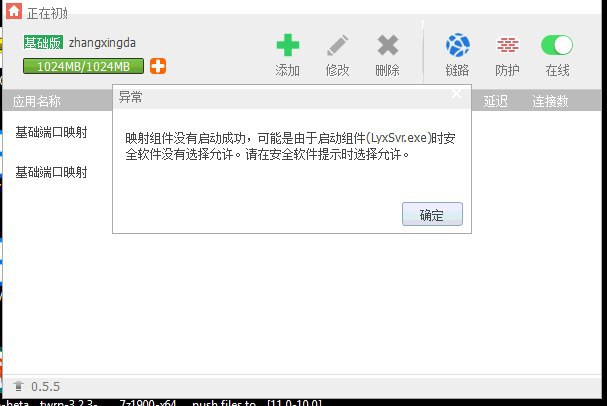Click the upload arrow version icon
Viewport: 607px width, 406px height.
18,385
